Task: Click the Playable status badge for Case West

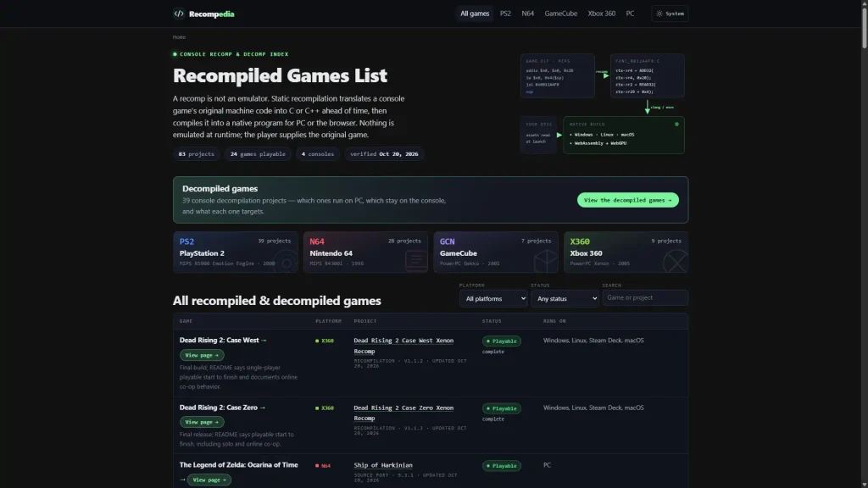Action: click(502, 341)
